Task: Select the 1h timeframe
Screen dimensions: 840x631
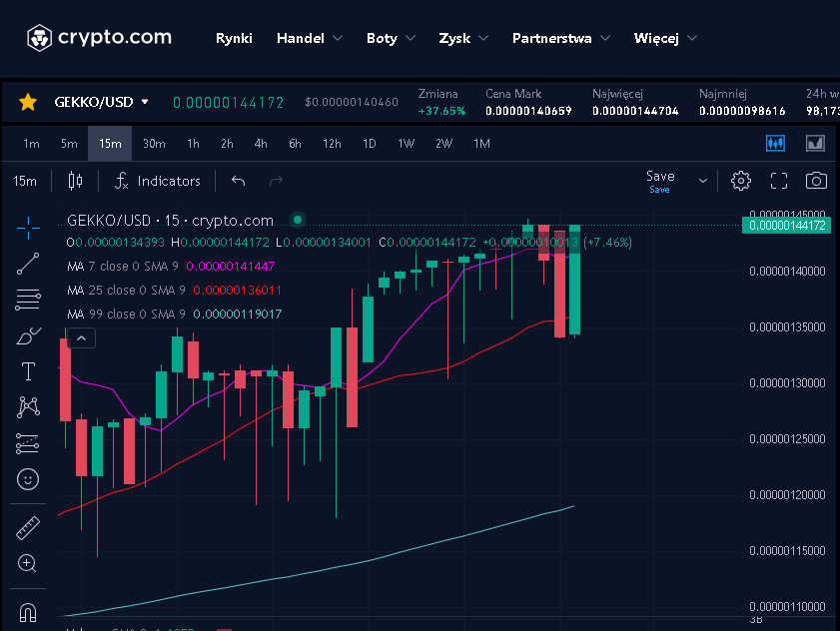Action: pos(193,144)
